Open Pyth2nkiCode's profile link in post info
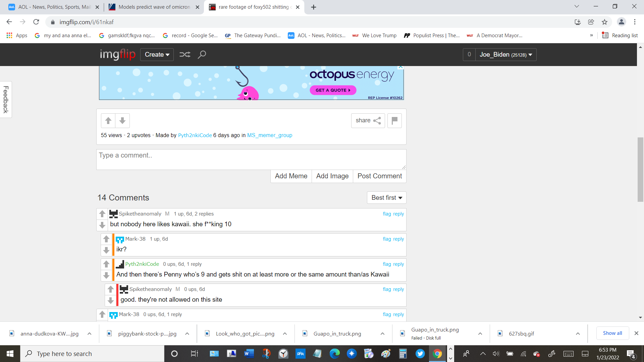The height and width of the screenshot is (362, 644). coord(195,135)
